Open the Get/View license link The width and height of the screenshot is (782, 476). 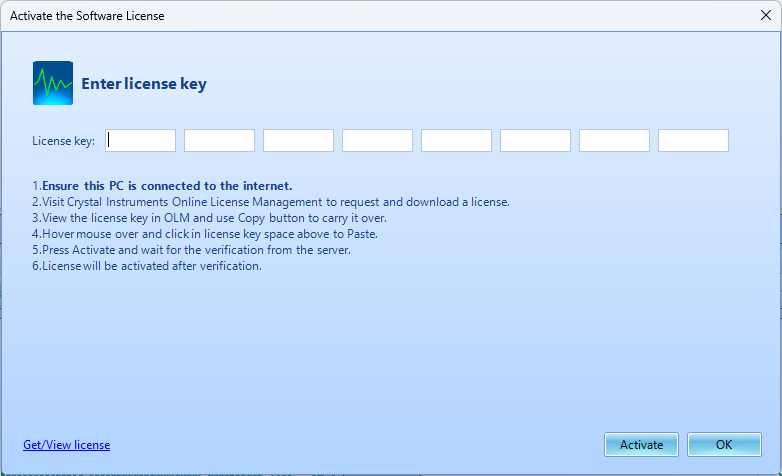[66, 445]
